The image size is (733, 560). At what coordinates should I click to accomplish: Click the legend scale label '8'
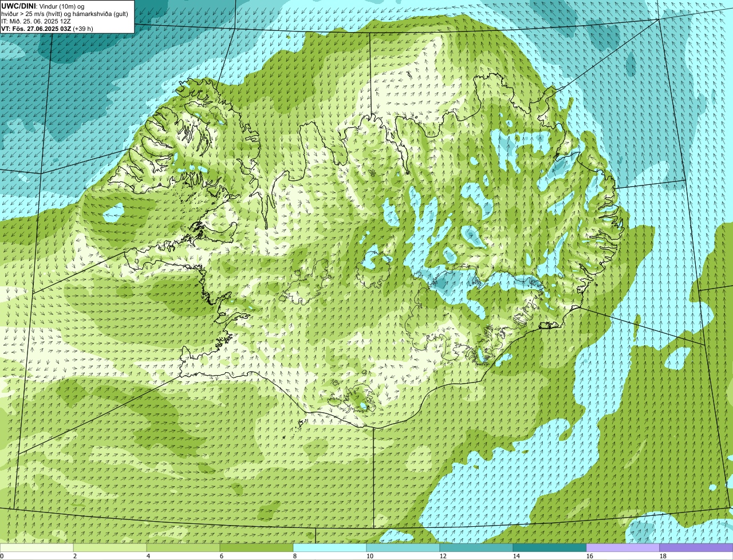[x=295, y=556]
